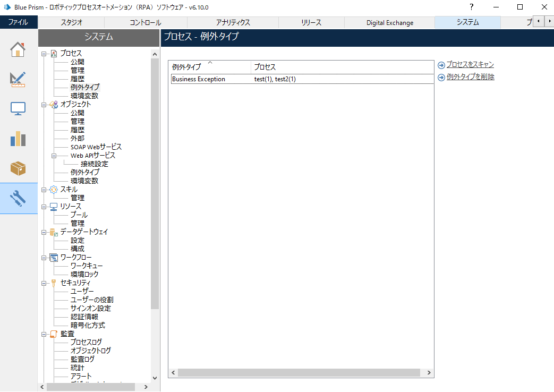Select 暗号化方式 tree item
Image resolution: width=554 pixels, height=392 pixels.
88,325
